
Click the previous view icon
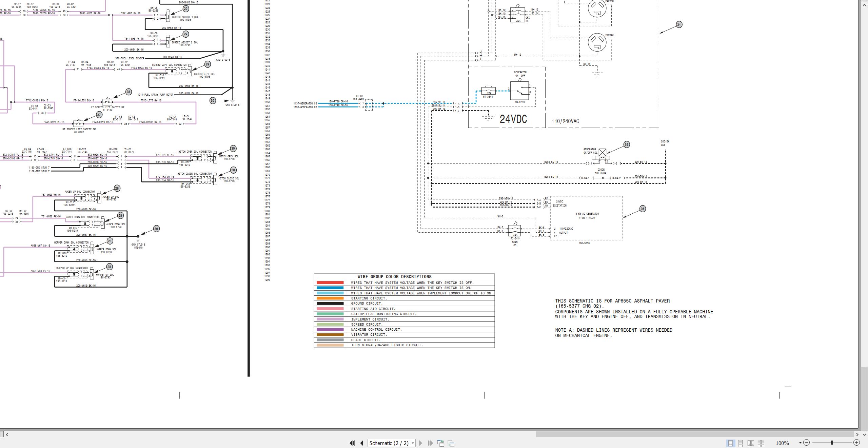coord(441,443)
